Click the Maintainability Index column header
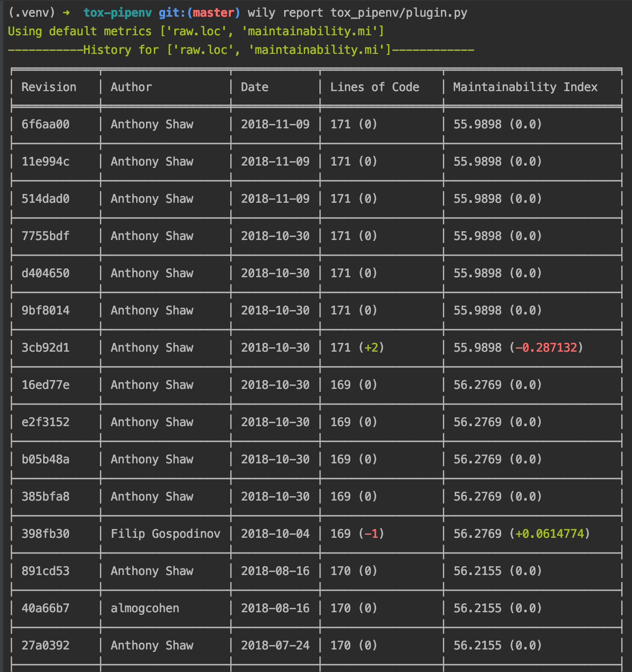 (x=525, y=87)
